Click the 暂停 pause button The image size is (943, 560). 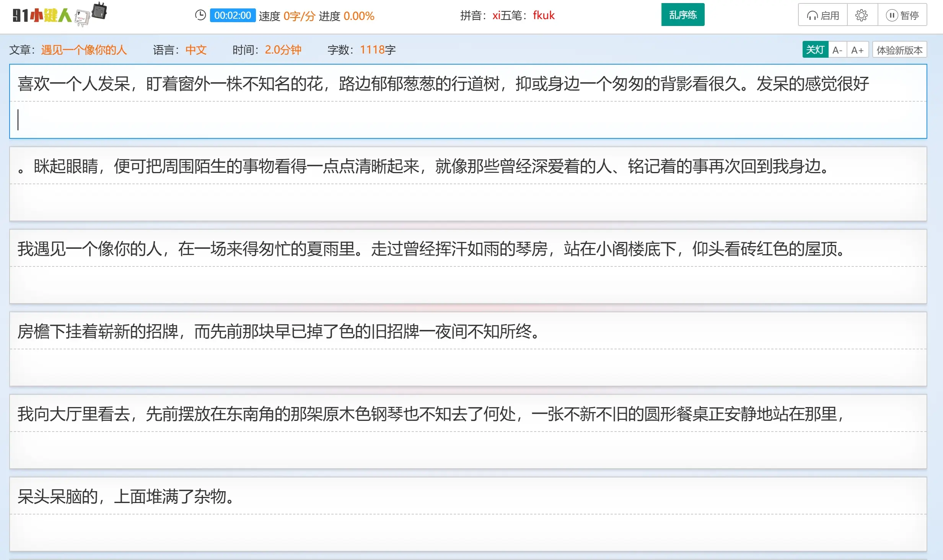pos(902,15)
